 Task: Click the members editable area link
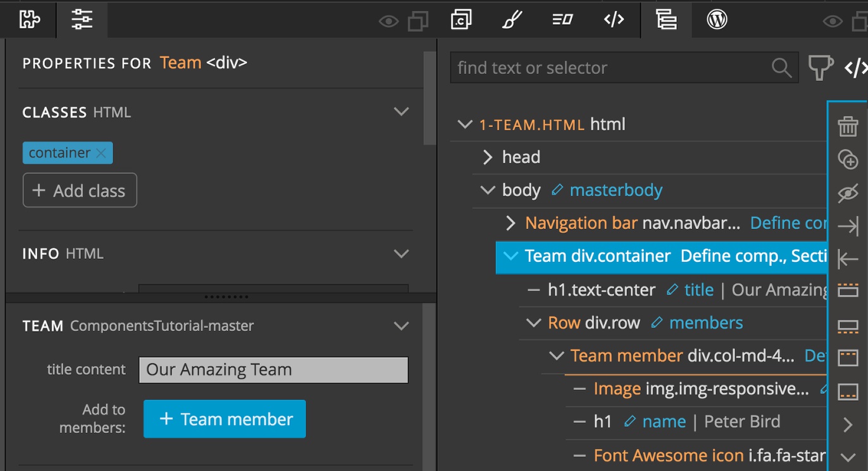tap(706, 323)
